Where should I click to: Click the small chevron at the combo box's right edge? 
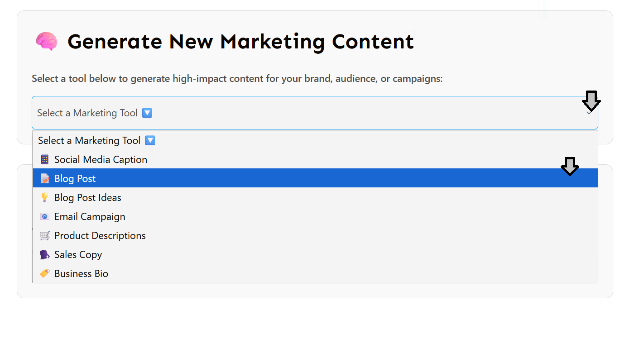589,113
